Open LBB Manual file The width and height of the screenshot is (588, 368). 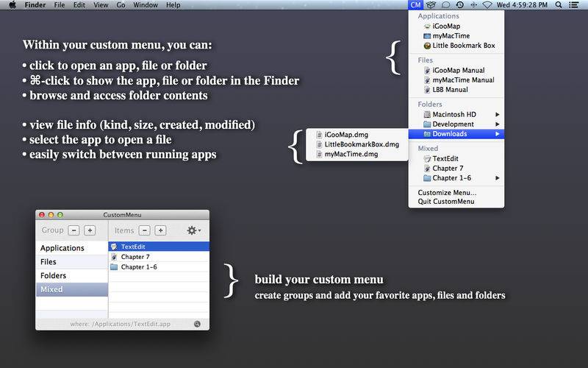pyautogui.click(x=456, y=90)
